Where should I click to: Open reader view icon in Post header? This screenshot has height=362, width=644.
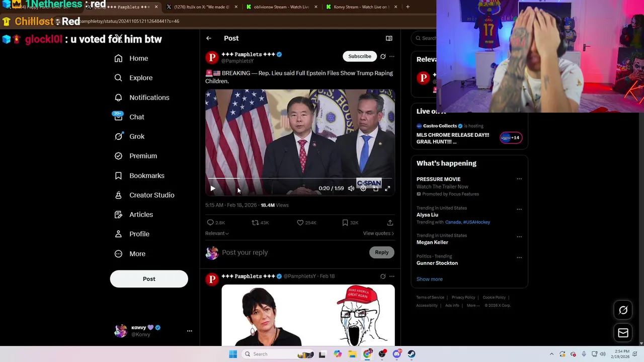pos(389,38)
